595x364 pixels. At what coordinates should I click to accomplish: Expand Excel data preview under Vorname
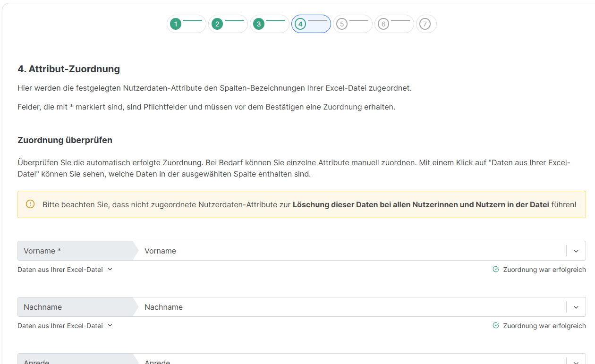click(65, 270)
